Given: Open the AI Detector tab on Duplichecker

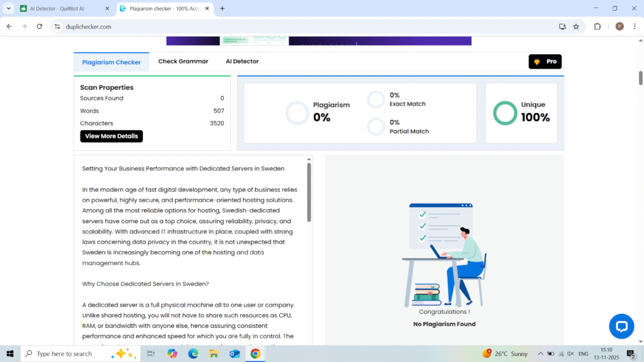Looking at the screenshot, I should point(242,62).
